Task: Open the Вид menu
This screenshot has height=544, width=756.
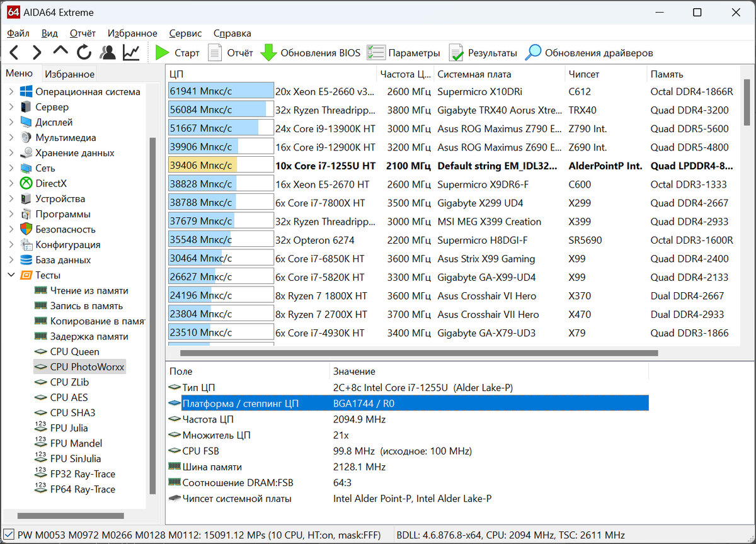Action: click(50, 33)
